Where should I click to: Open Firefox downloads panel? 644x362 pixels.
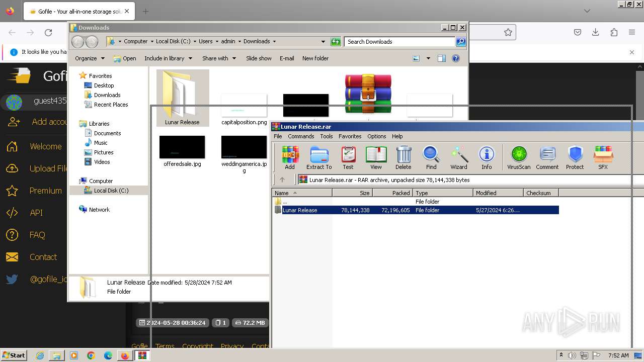[x=596, y=32]
